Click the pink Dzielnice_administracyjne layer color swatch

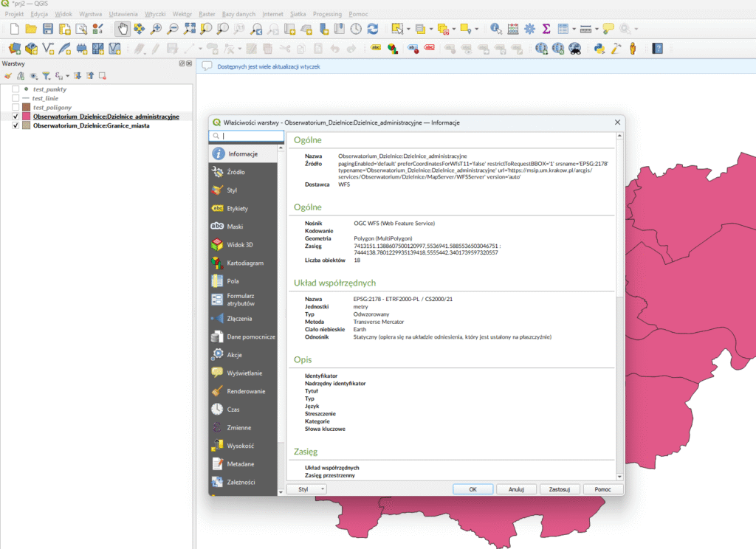coord(26,117)
